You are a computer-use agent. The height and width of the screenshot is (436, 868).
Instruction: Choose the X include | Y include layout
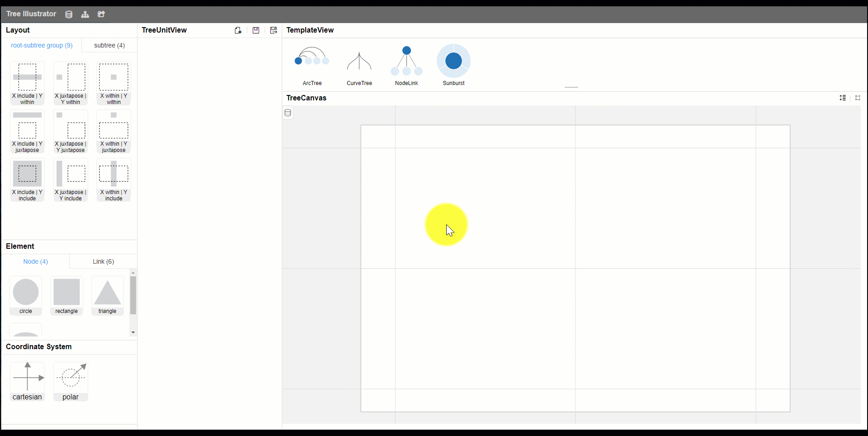[27, 180]
